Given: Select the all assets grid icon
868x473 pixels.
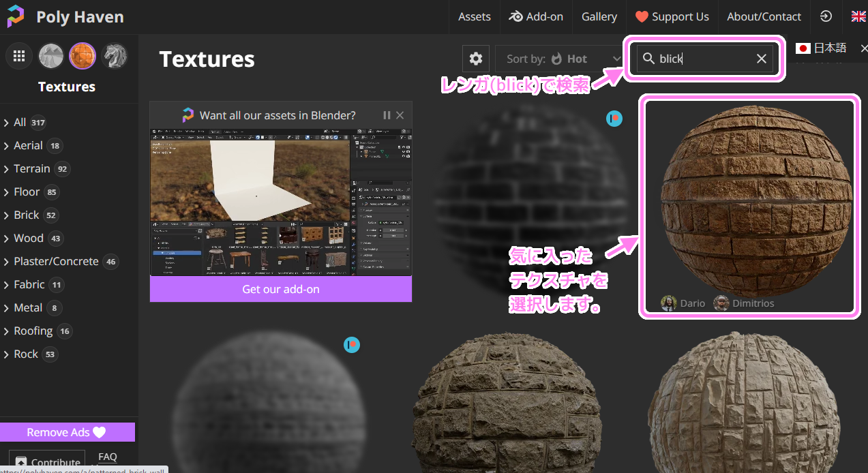Looking at the screenshot, I should [19, 56].
